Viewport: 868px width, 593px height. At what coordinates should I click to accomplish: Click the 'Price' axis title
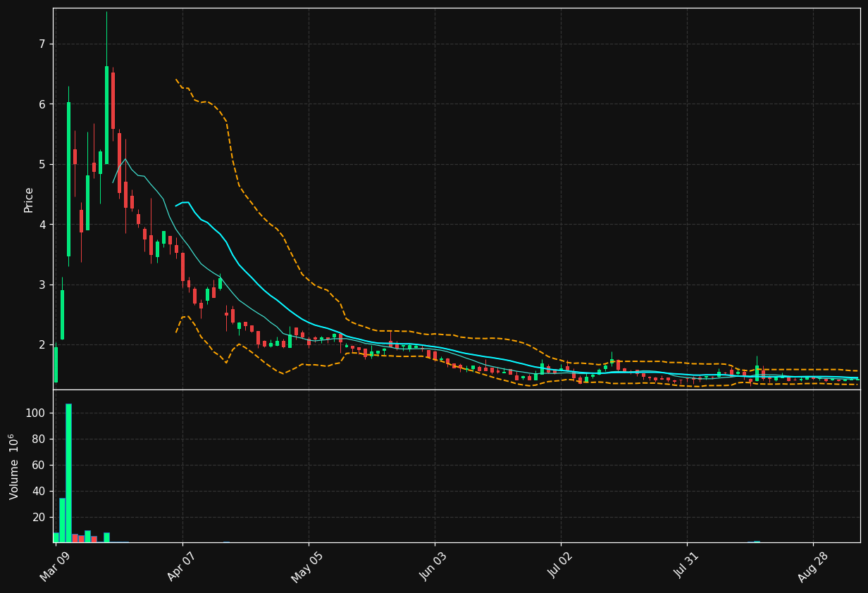[29, 199]
